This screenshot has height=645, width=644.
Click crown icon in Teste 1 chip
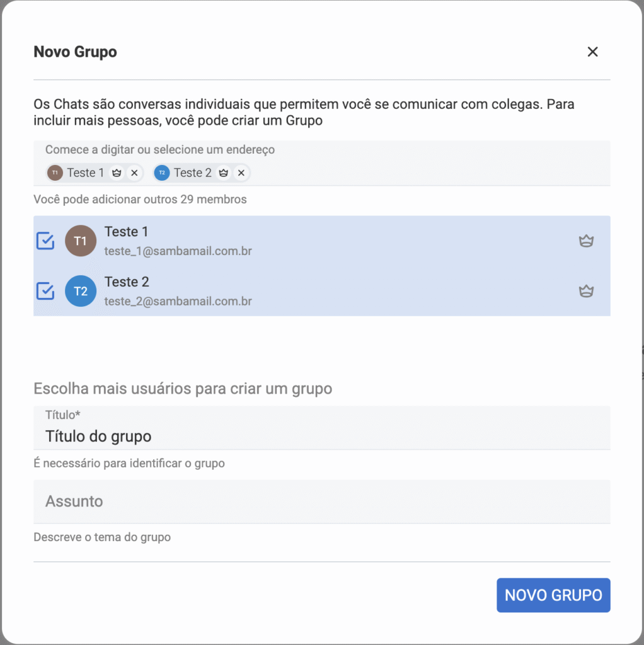pos(117,173)
